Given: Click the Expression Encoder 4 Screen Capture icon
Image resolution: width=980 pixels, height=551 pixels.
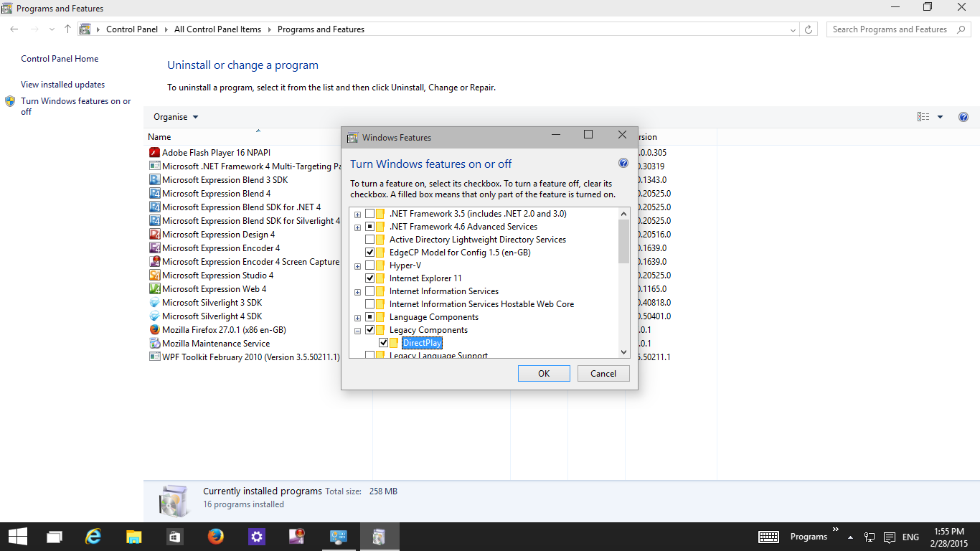Looking at the screenshot, I should click(154, 261).
